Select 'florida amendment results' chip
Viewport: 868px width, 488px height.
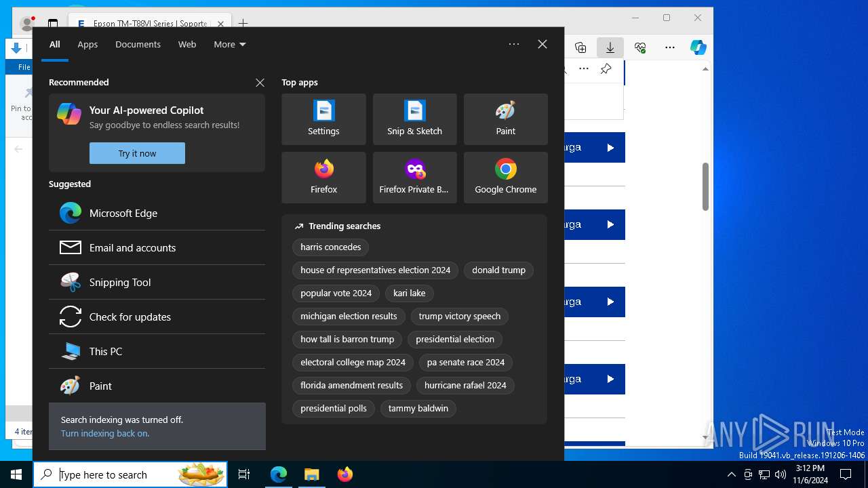(352, 385)
